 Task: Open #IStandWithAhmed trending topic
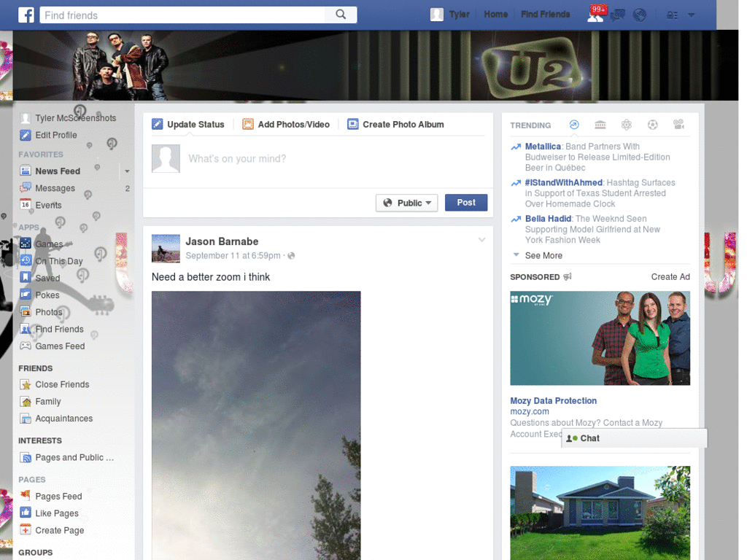[564, 182]
